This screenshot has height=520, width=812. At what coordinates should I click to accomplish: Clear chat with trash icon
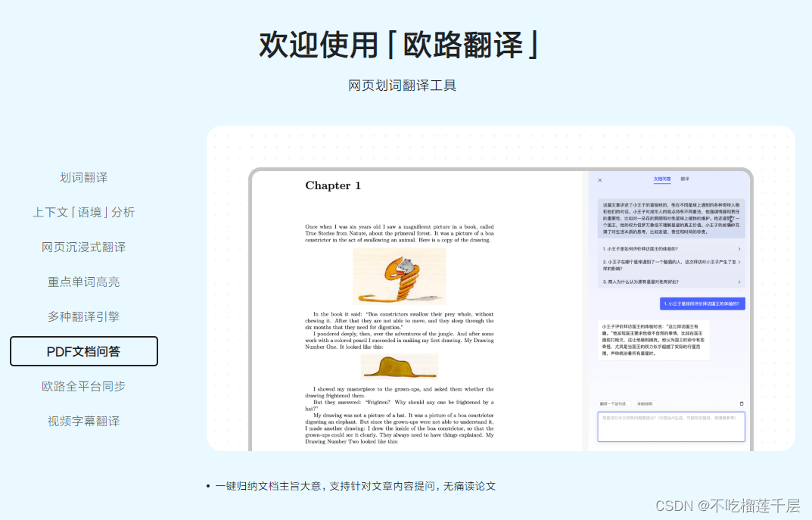tap(742, 403)
